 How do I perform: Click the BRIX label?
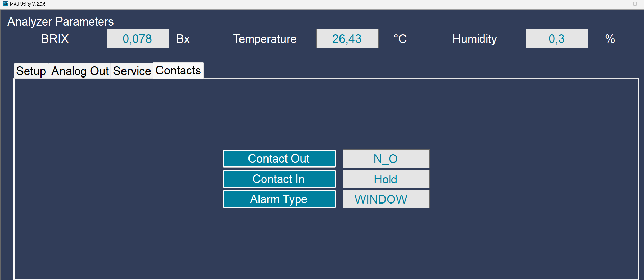pyautogui.click(x=55, y=39)
